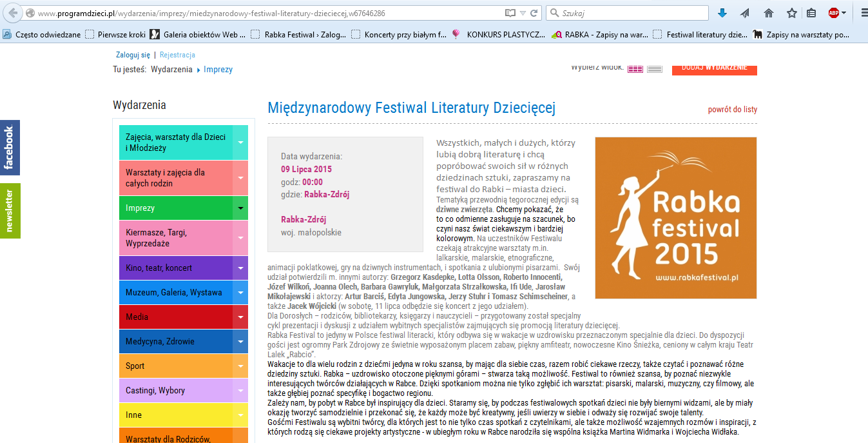Select Medycyna, Zdrowie category
This screenshot has height=443, width=868.
click(176, 341)
